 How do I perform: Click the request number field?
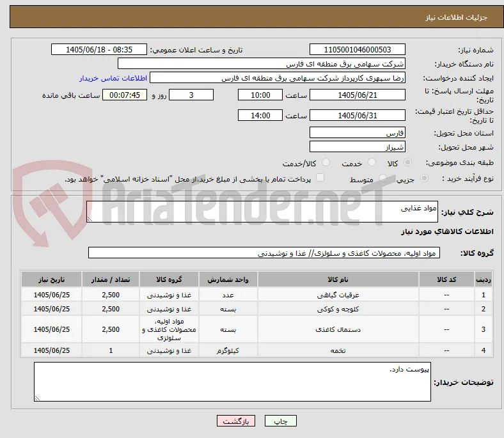[357, 49]
